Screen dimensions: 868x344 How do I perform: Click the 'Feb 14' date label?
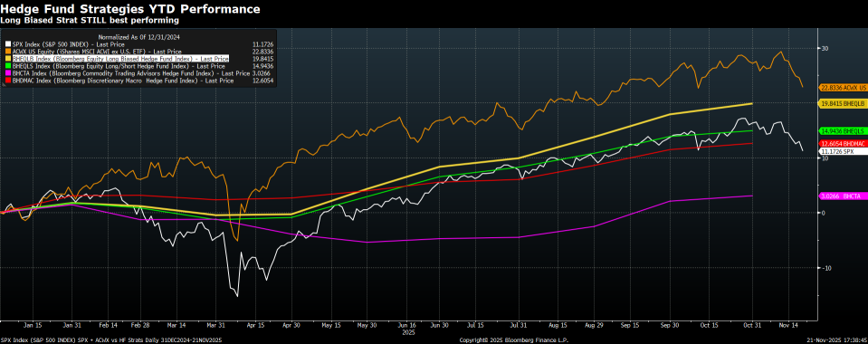[108, 325]
